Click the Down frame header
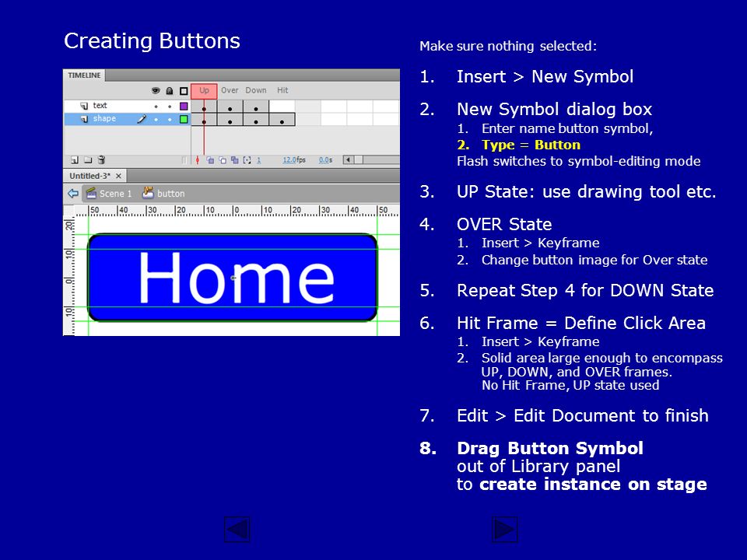Screen dimensions: 747x560 tap(256, 90)
